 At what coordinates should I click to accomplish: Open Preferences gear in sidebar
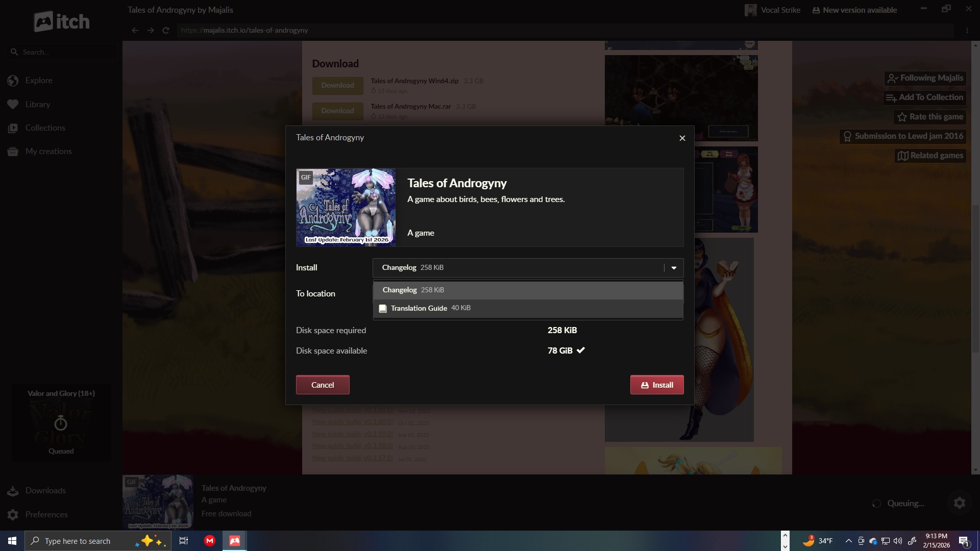click(x=13, y=515)
